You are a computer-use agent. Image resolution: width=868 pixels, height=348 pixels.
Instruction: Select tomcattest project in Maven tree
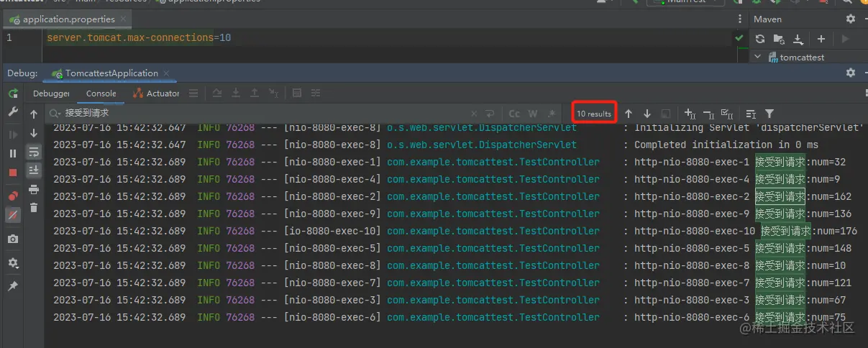pos(802,57)
